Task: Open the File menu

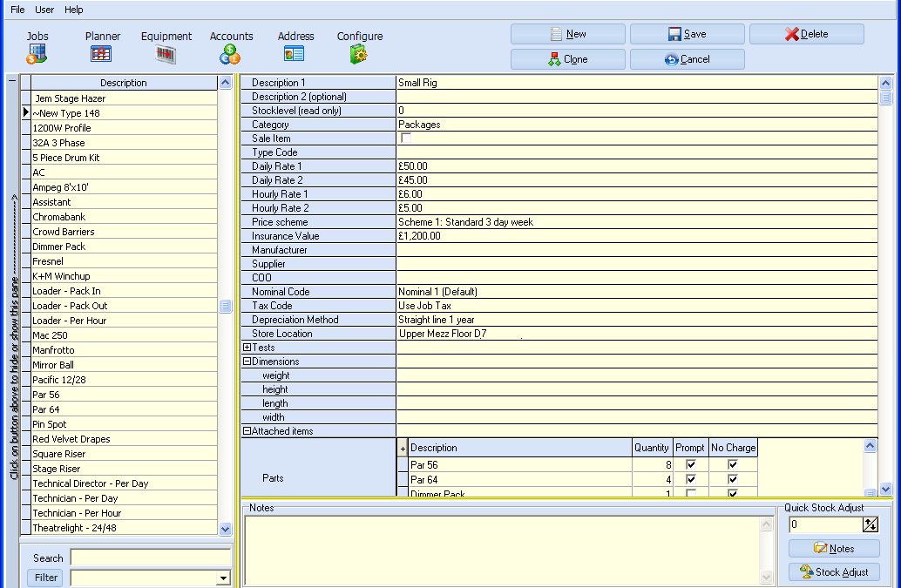Action: point(17,10)
